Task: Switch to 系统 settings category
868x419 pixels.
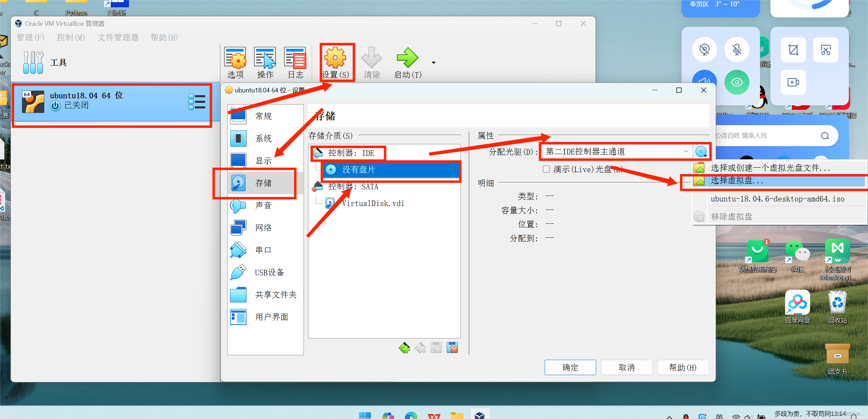Action: [265, 138]
